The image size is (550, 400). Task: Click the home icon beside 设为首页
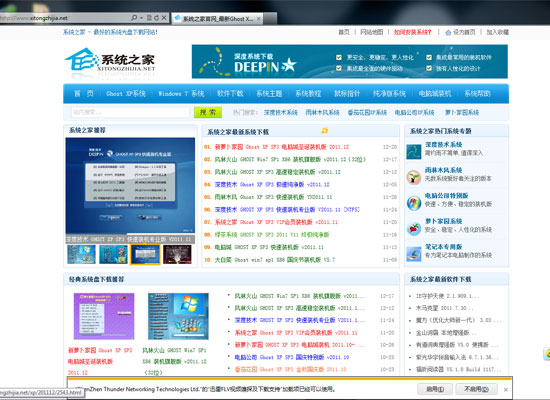coord(448,32)
